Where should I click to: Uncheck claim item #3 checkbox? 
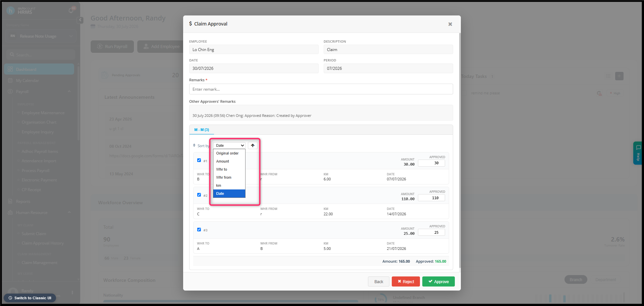(199, 230)
